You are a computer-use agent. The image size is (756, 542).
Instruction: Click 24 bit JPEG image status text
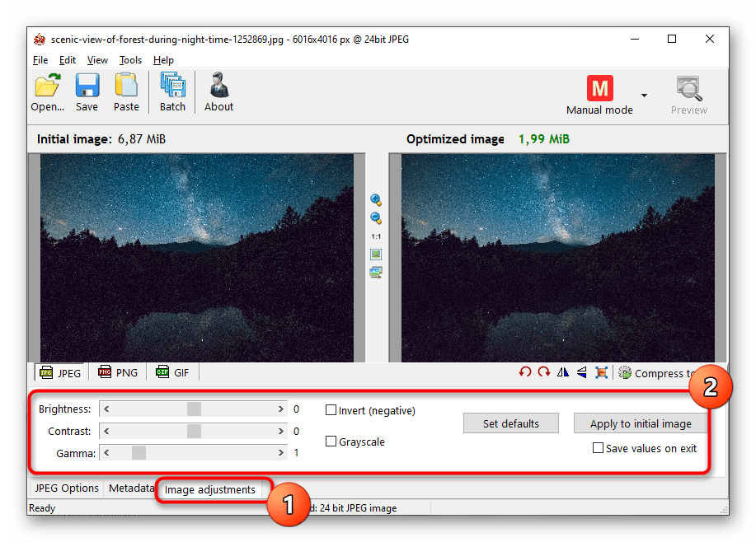click(359, 507)
